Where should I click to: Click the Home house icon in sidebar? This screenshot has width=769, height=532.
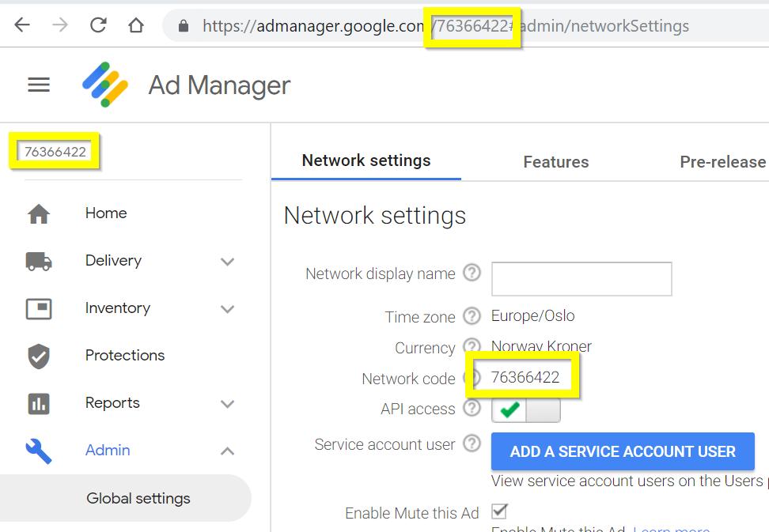(x=39, y=213)
